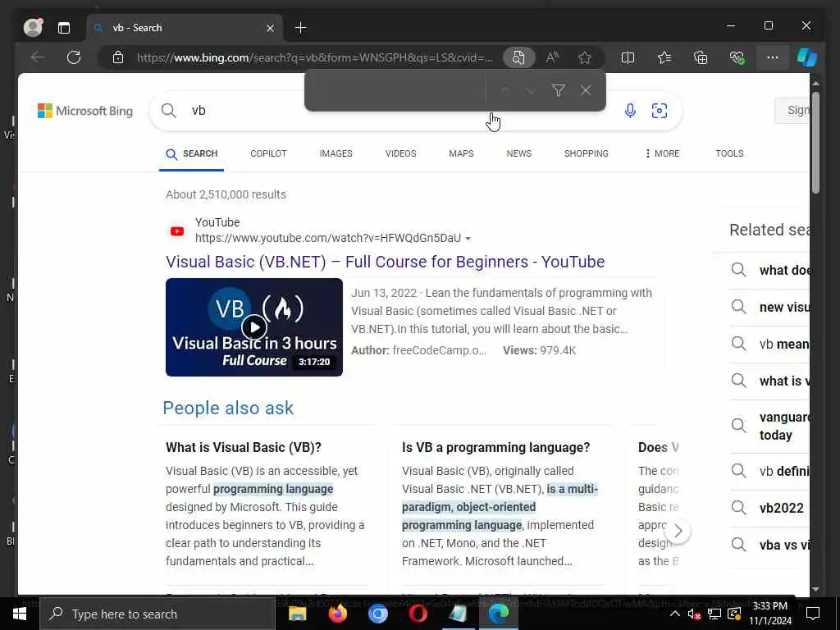This screenshot has height=630, width=840.
Task: Open related search 'new visu...'
Action: pos(769,307)
